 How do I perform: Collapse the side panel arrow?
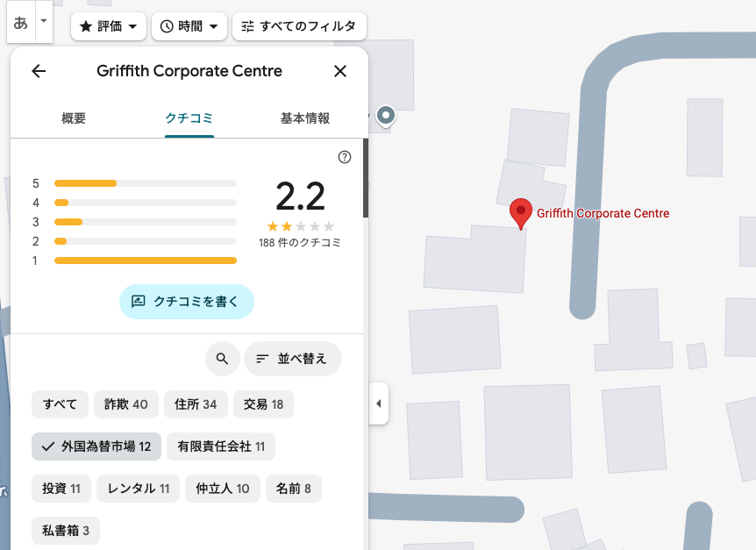click(379, 404)
